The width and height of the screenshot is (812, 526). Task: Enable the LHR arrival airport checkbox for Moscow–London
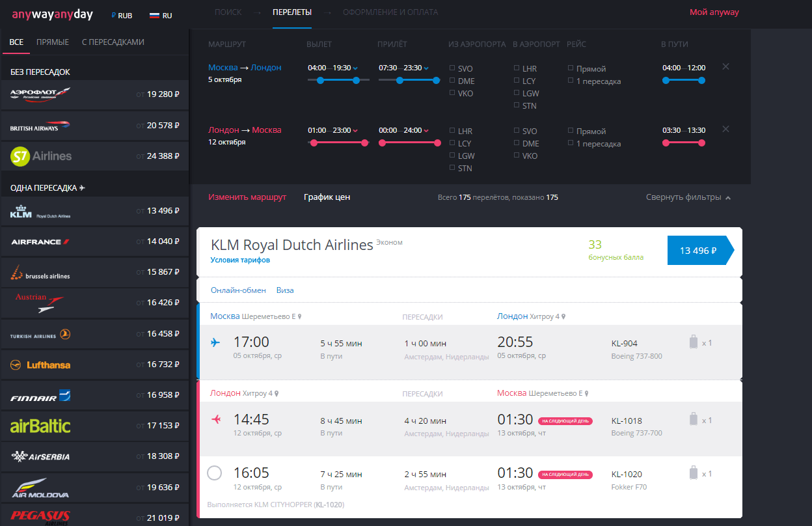tap(517, 68)
